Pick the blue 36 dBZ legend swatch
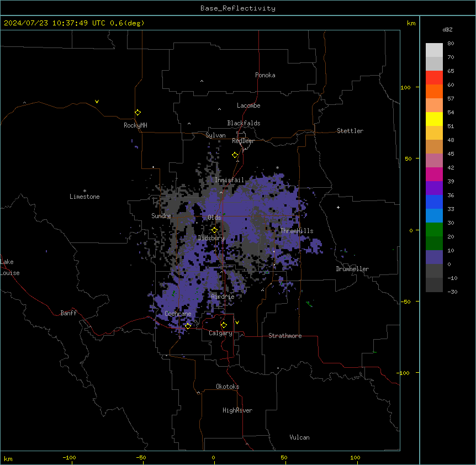Screen dimensions: 476x465 pyautogui.click(x=434, y=202)
